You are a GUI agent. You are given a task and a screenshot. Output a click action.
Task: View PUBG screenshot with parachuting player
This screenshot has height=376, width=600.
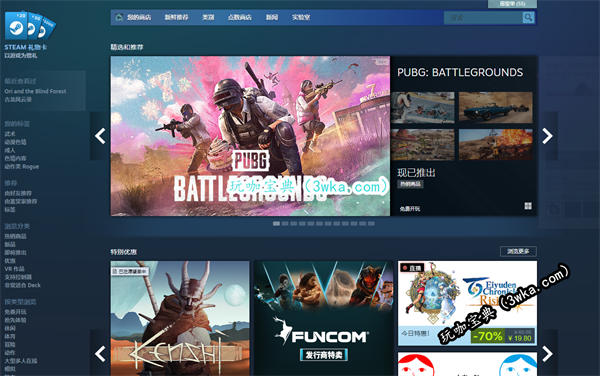[x=423, y=107]
